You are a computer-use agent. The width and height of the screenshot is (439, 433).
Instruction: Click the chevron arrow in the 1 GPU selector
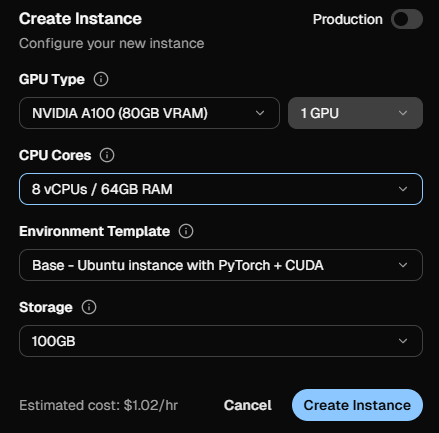[x=403, y=113]
